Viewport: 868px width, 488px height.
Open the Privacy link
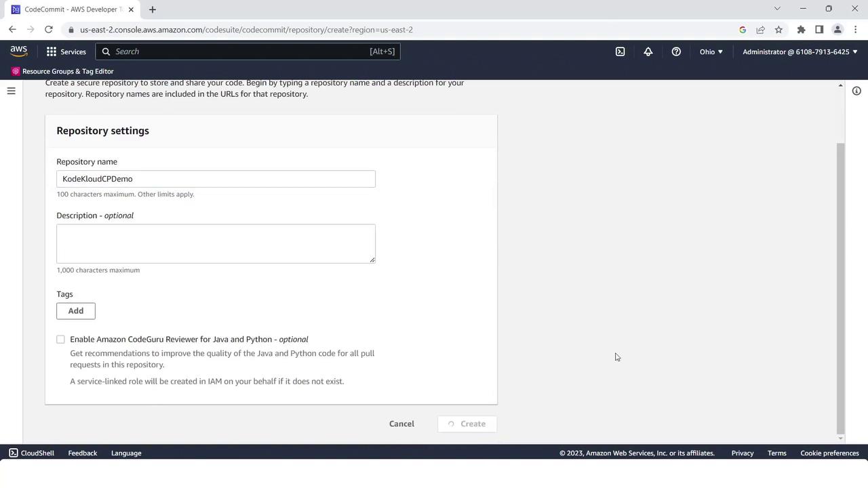point(743,453)
